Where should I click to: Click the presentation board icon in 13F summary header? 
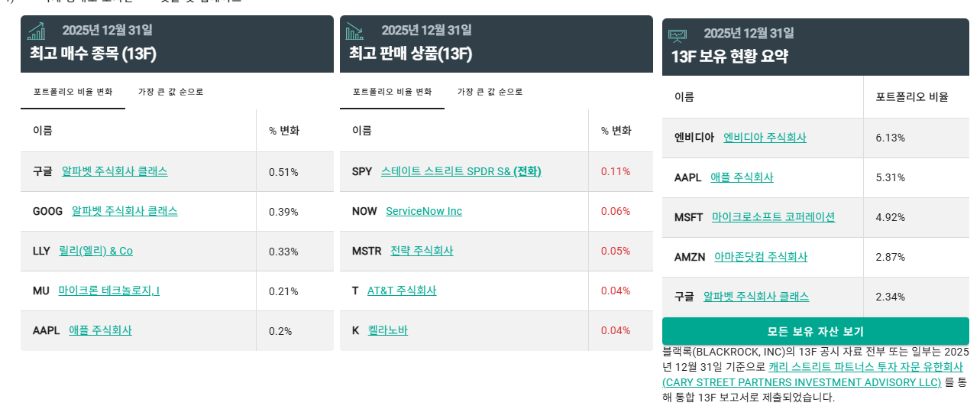[678, 34]
